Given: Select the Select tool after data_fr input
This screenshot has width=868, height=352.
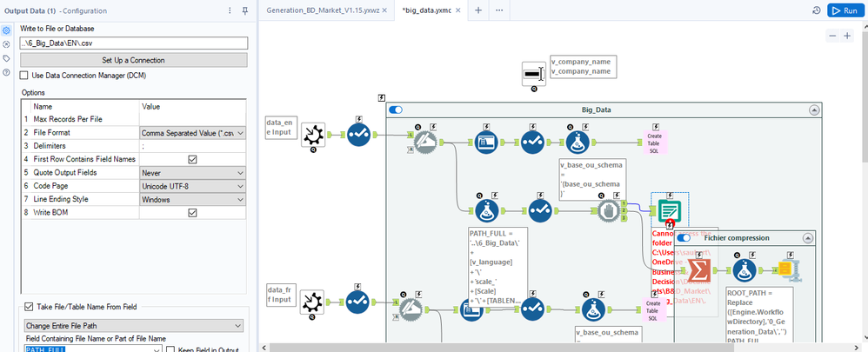Looking at the screenshot, I should 358,302.
